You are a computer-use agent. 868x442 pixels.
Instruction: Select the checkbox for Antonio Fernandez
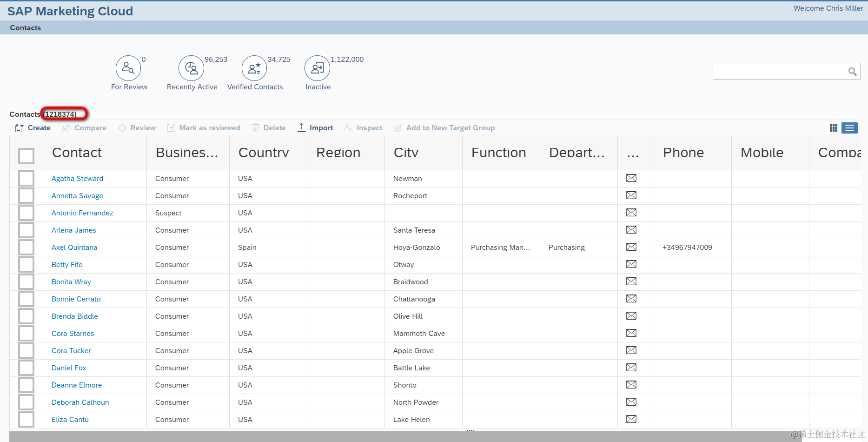point(26,213)
